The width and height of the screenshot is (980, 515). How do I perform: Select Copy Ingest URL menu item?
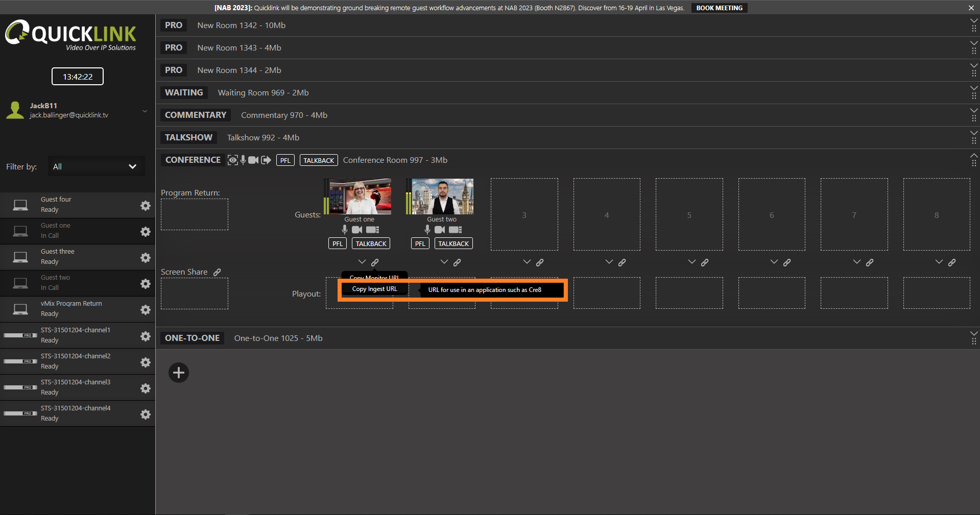374,289
